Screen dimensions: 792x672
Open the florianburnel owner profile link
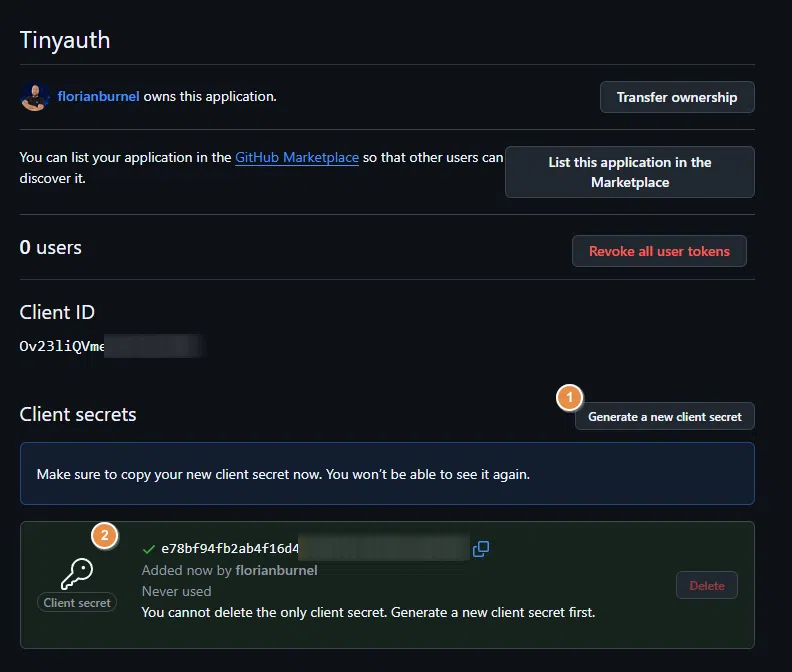click(98, 97)
